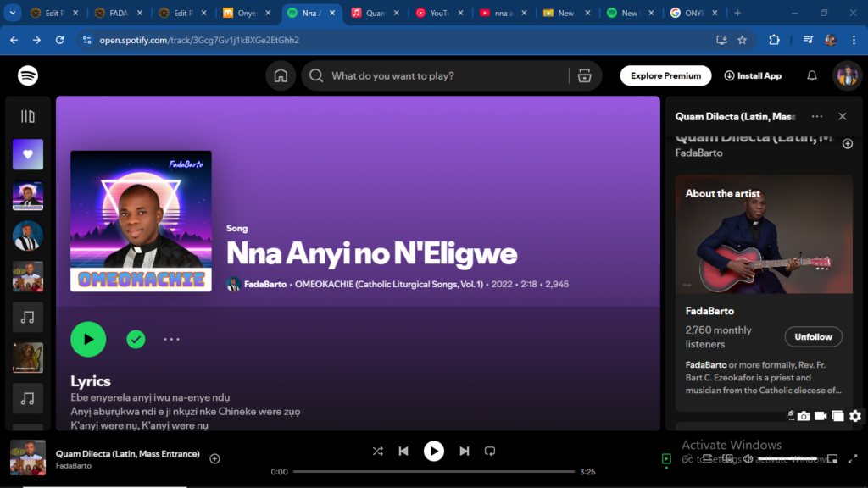
Task: Click the Explore Premium button
Action: (x=665, y=75)
